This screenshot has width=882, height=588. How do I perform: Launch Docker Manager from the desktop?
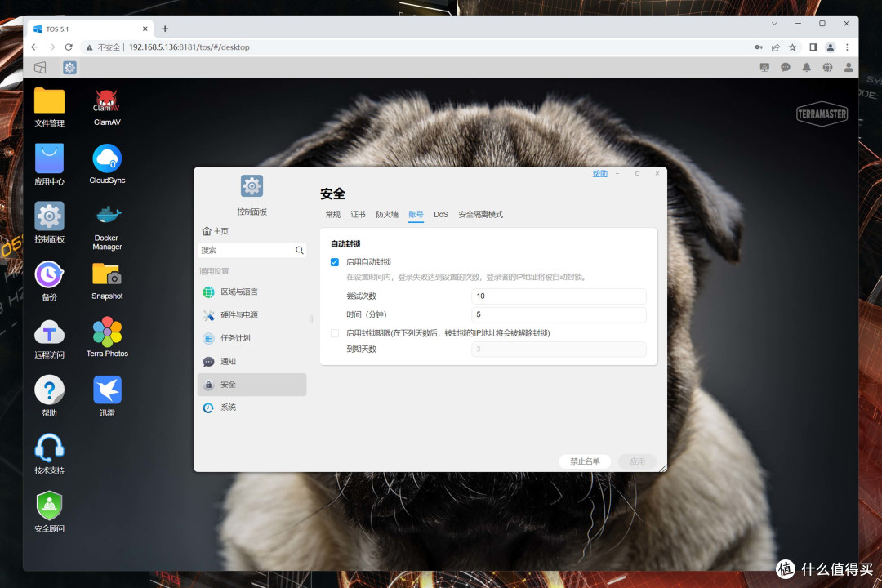107,227
